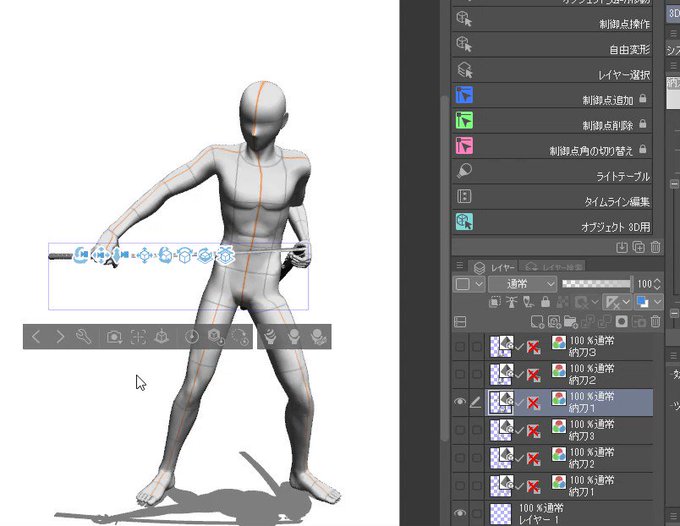Click the delete sub tool trash icon
The height and width of the screenshot is (526, 680).
pyautogui.click(x=655, y=247)
